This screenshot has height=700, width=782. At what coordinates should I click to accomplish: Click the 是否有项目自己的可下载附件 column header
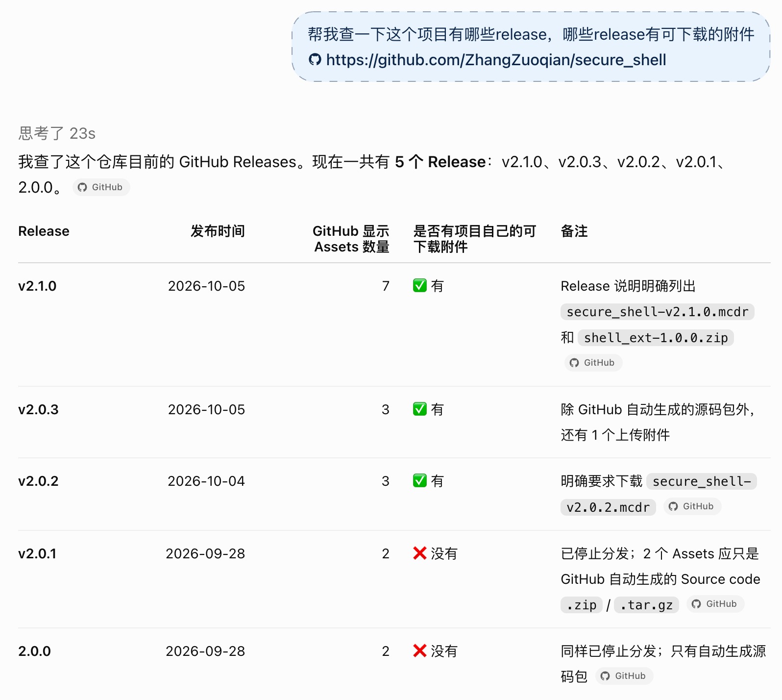point(474,239)
